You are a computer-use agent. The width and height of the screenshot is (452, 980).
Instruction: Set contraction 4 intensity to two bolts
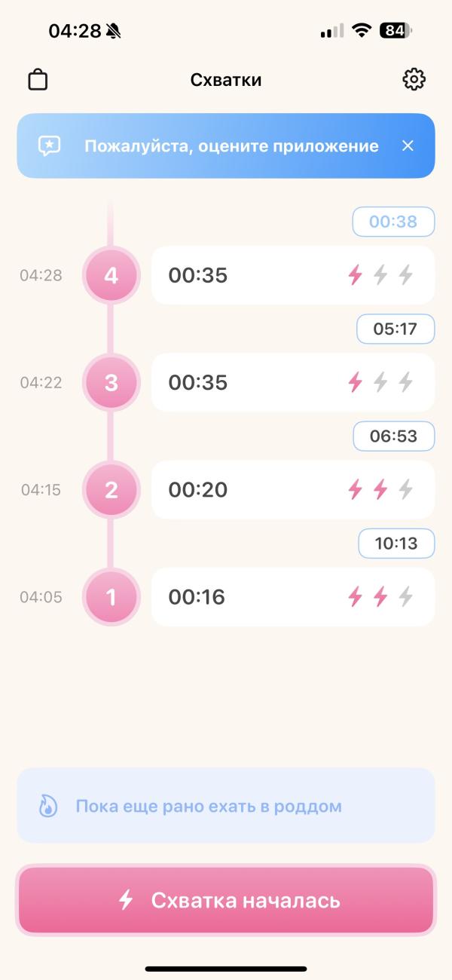380,276
